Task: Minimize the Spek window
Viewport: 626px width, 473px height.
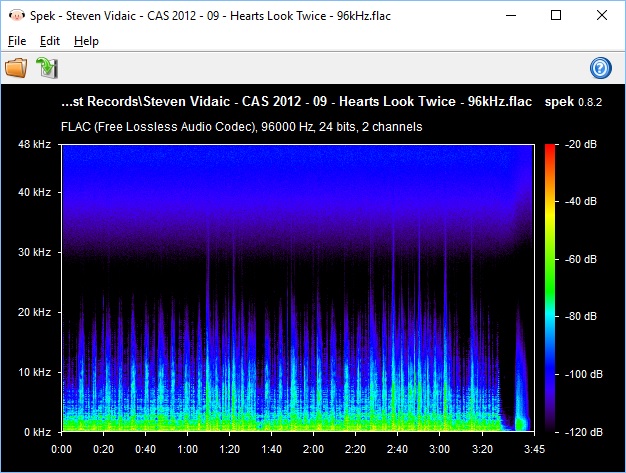Action: 512,16
